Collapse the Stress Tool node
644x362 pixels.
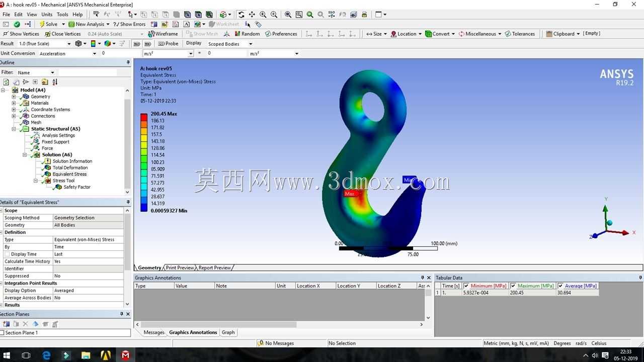click(x=36, y=180)
